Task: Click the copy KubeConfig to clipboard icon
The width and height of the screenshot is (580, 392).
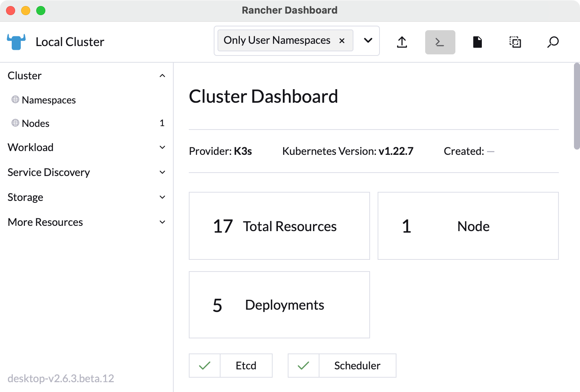Action: (515, 42)
